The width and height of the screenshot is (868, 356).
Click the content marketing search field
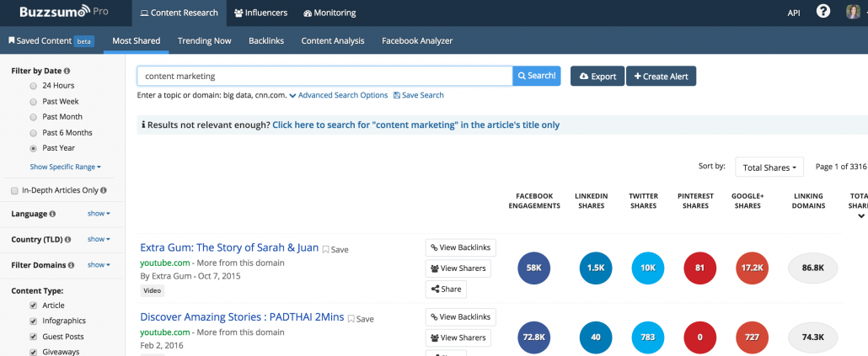point(324,77)
